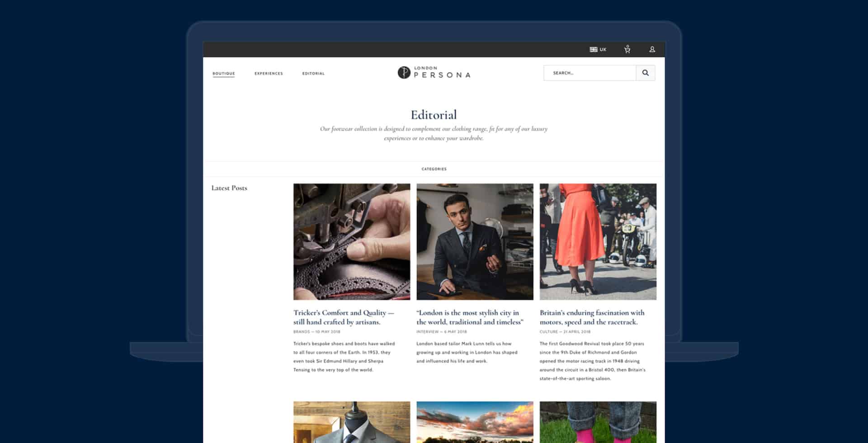Click the search magnifier icon

coord(646,73)
